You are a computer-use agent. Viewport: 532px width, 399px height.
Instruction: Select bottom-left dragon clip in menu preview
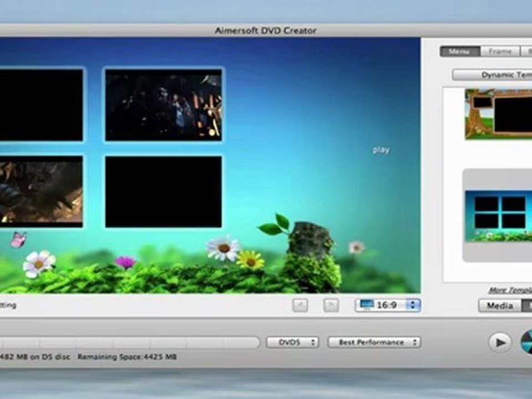click(x=42, y=191)
